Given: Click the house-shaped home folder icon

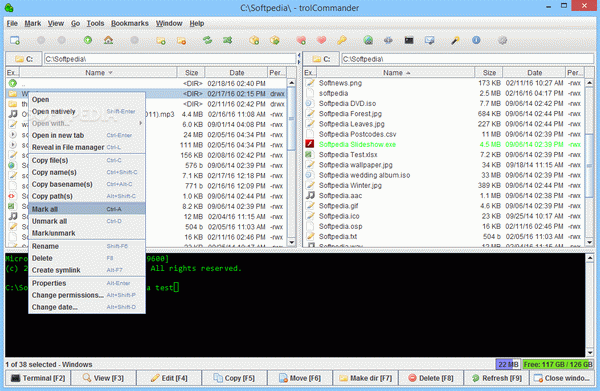Looking at the screenshot, I should [108, 40].
